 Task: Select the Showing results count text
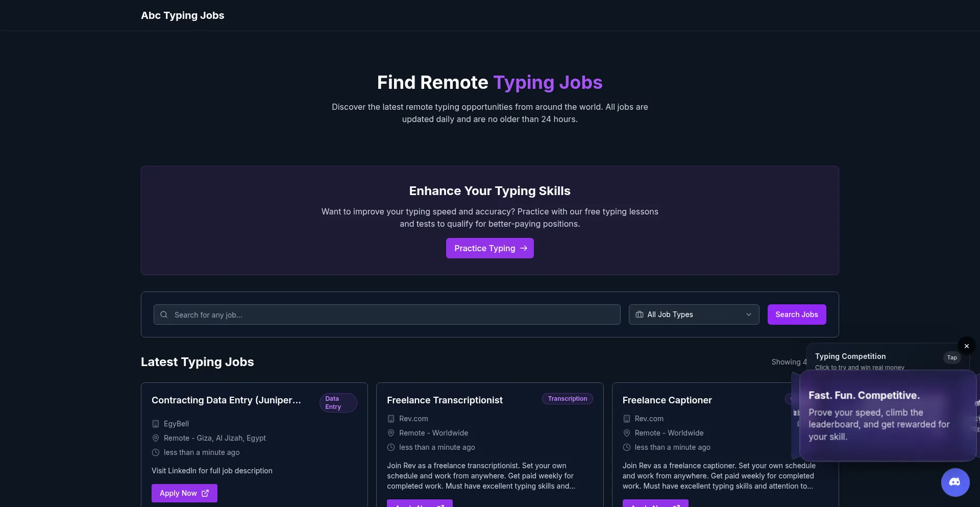tap(789, 362)
